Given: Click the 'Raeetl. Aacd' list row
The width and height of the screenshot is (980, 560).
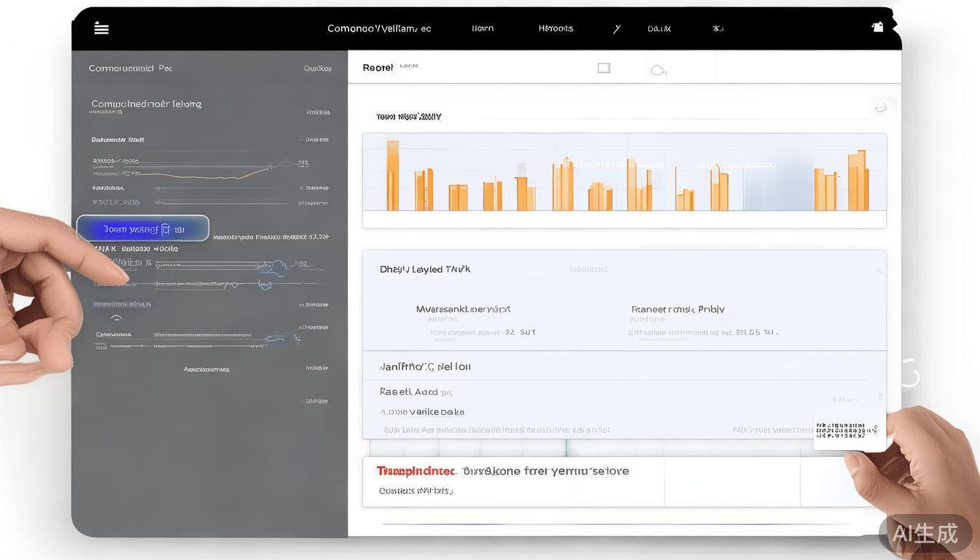Looking at the screenshot, I should pyautogui.click(x=408, y=392).
